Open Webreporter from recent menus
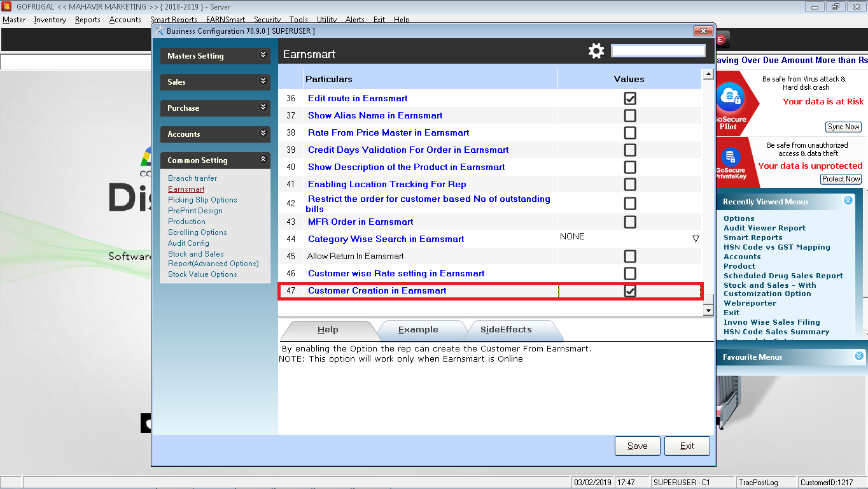The image size is (868, 489). 750,303
